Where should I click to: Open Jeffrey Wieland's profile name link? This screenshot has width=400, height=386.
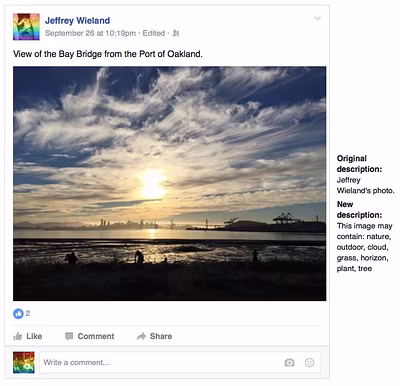pos(77,21)
